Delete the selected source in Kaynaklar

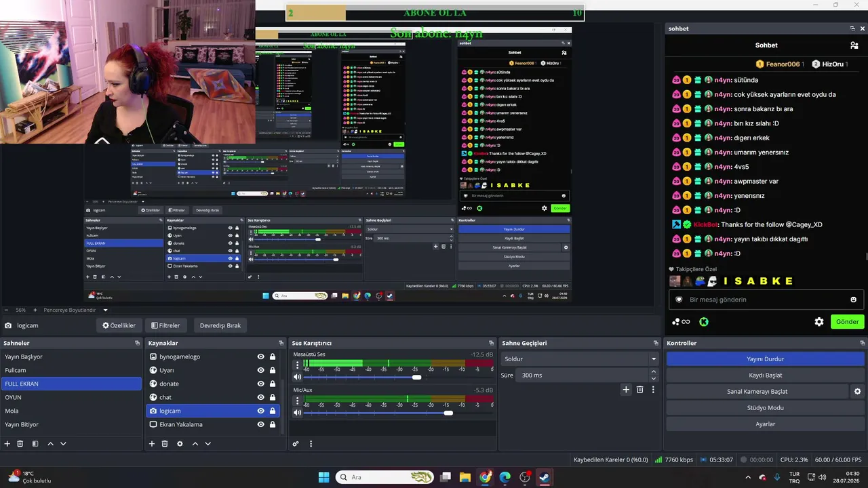tap(165, 444)
